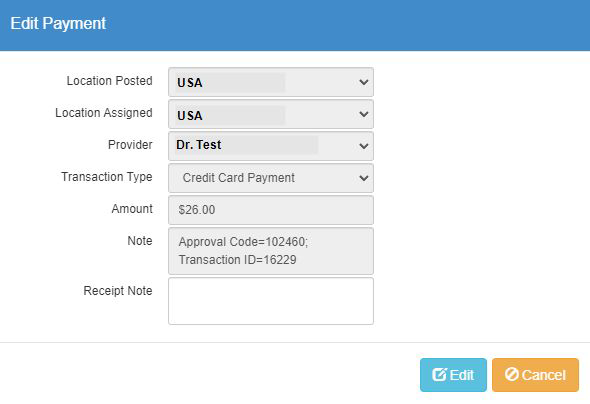Expand Location Posted chevron arrow
The height and width of the screenshot is (404, 590).
pos(363,82)
